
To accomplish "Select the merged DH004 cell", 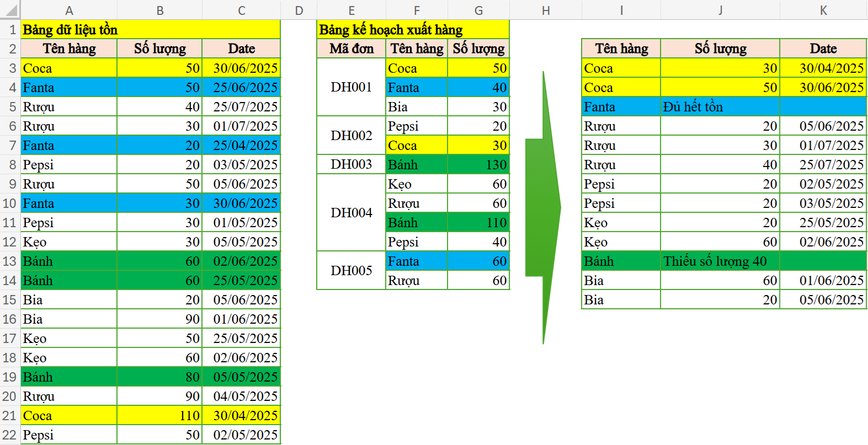I will pyautogui.click(x=351, y=213).
